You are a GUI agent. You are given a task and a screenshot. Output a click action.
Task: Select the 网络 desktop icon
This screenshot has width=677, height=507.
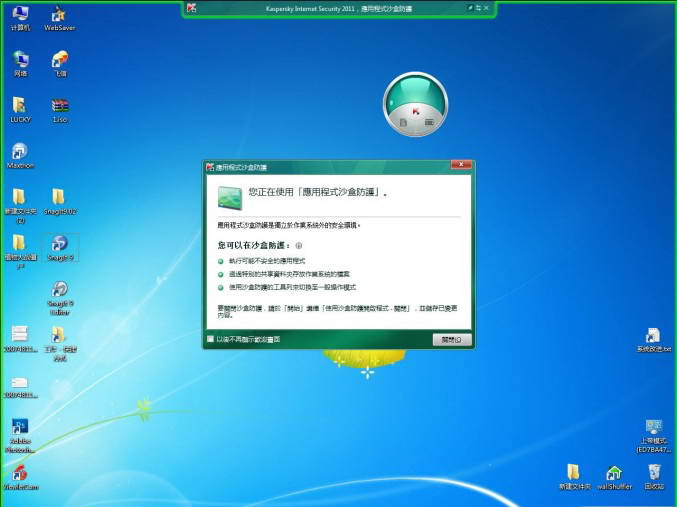coord(20,63)
